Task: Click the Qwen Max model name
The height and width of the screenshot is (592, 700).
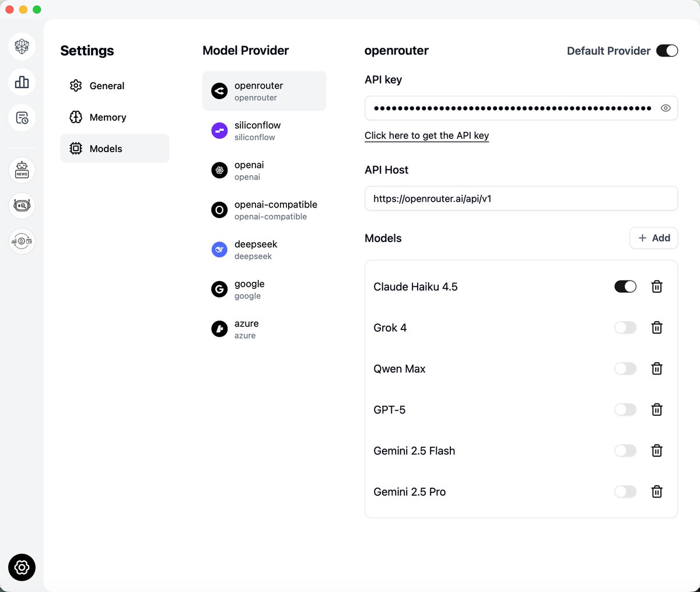Action: [x=400, y=369]
